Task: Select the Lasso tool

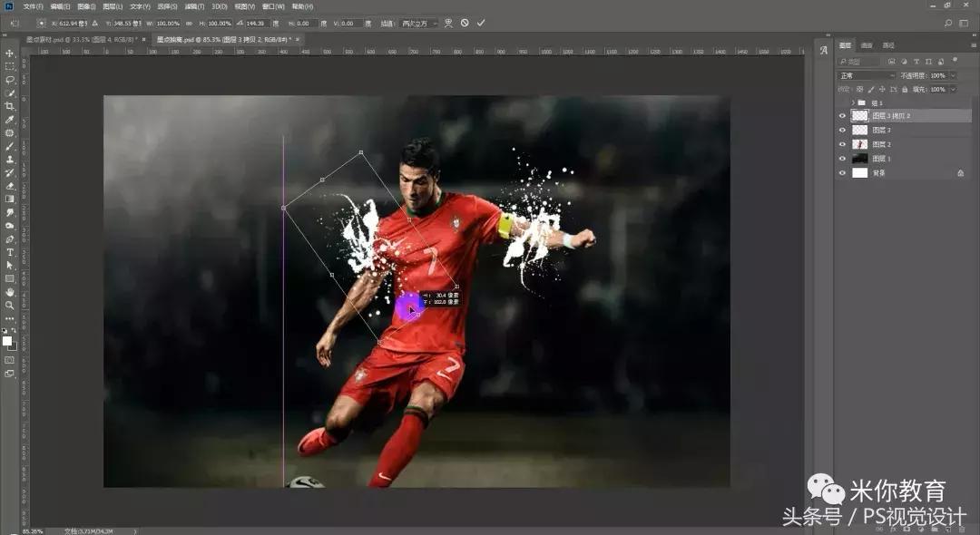Action: (10, 80)
